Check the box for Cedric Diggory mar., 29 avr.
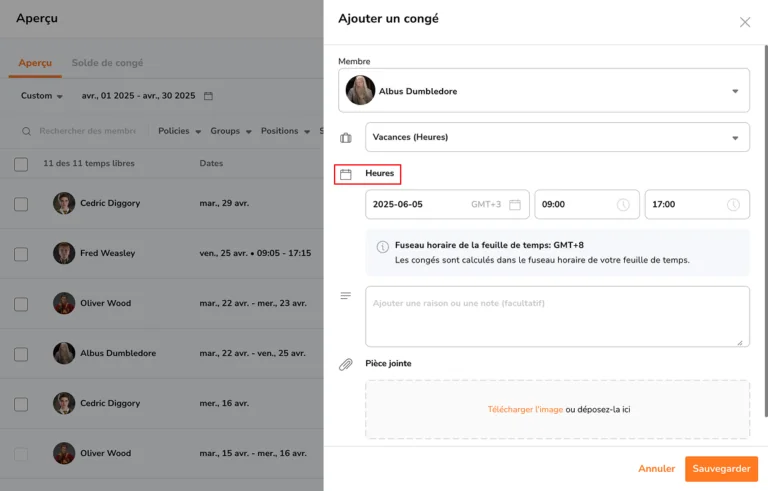768x491 pixels. 21,204
